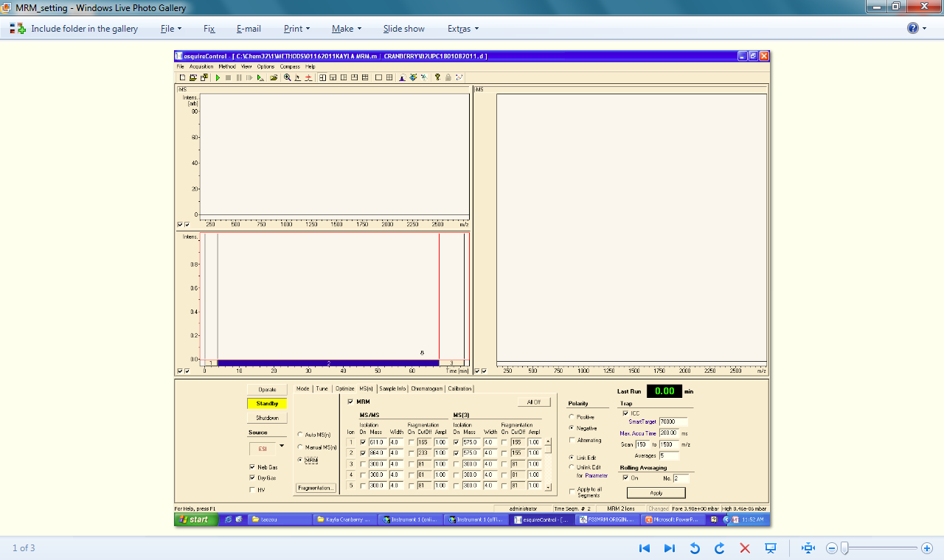
Task: Expand the Print dropdown menu
Action: [x=296, y=29]
